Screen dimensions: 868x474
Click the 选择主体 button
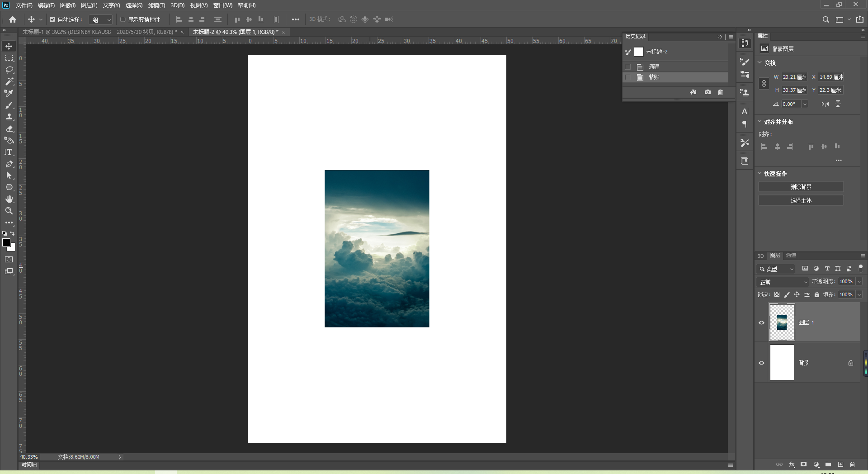coord(801,200)
